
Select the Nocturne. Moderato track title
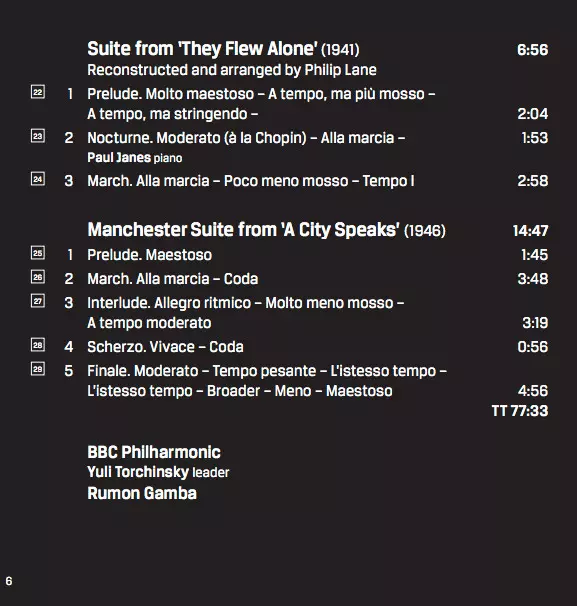coord(246,138)
